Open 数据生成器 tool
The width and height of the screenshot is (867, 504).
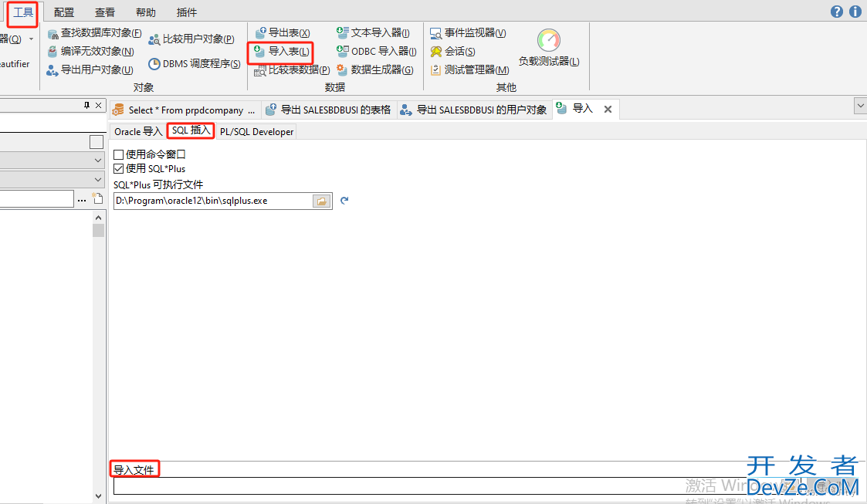click(x=375, y=69)
